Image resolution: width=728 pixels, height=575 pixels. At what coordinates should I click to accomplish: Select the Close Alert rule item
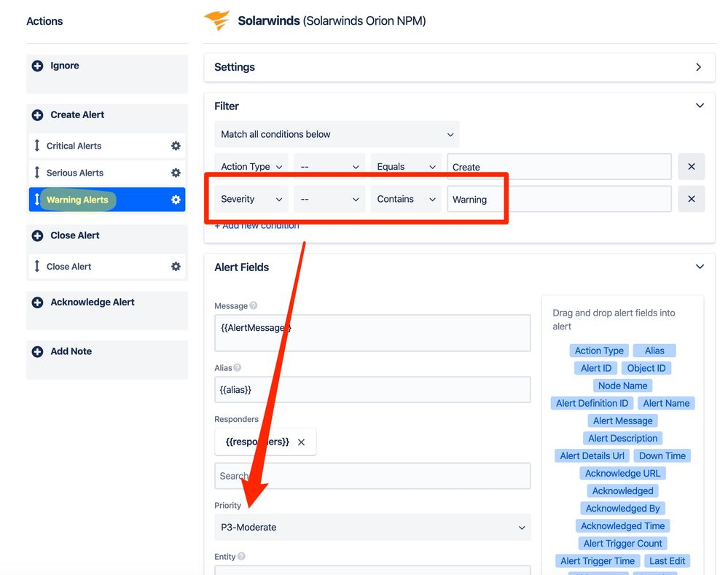(x=107, y=267)
